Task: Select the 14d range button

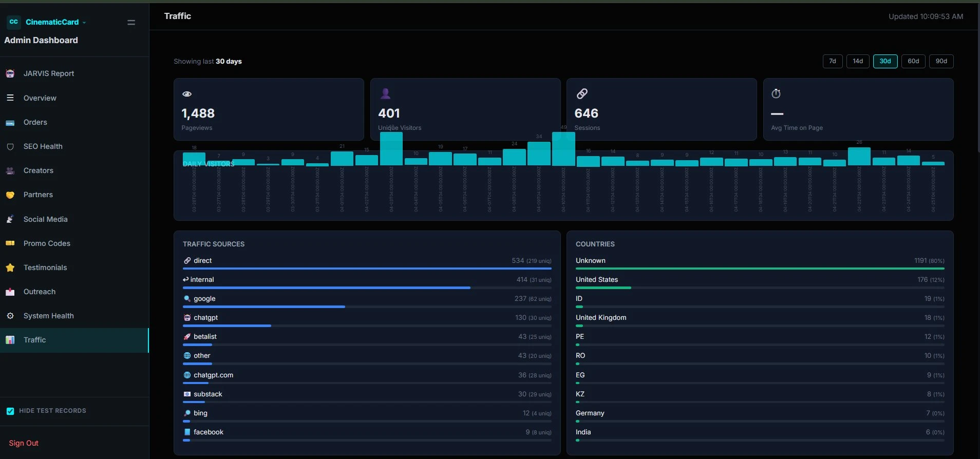Action: 858,61
